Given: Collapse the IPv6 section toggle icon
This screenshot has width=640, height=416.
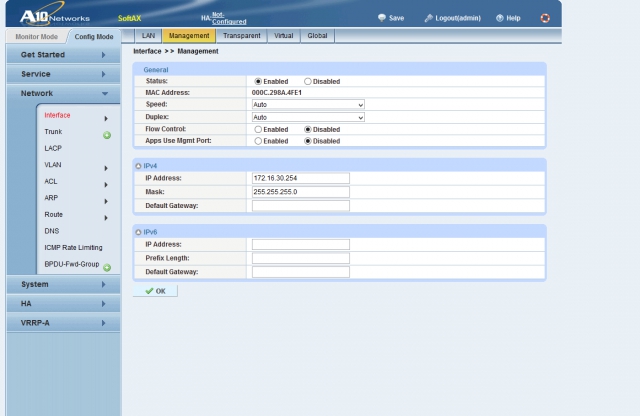Looking at the screenshot, I should coord(138,232).
